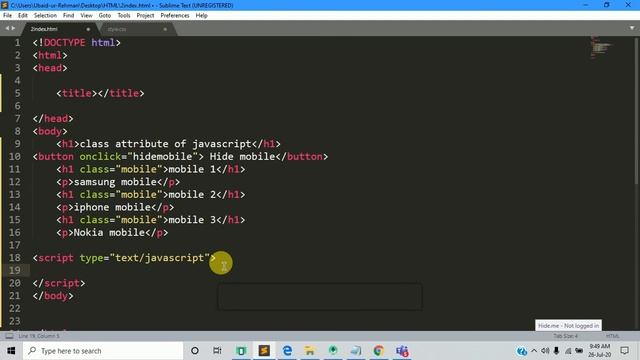Open the Preferences menu
This screenshot has width=640, height=360.
(x=175, y=16)
